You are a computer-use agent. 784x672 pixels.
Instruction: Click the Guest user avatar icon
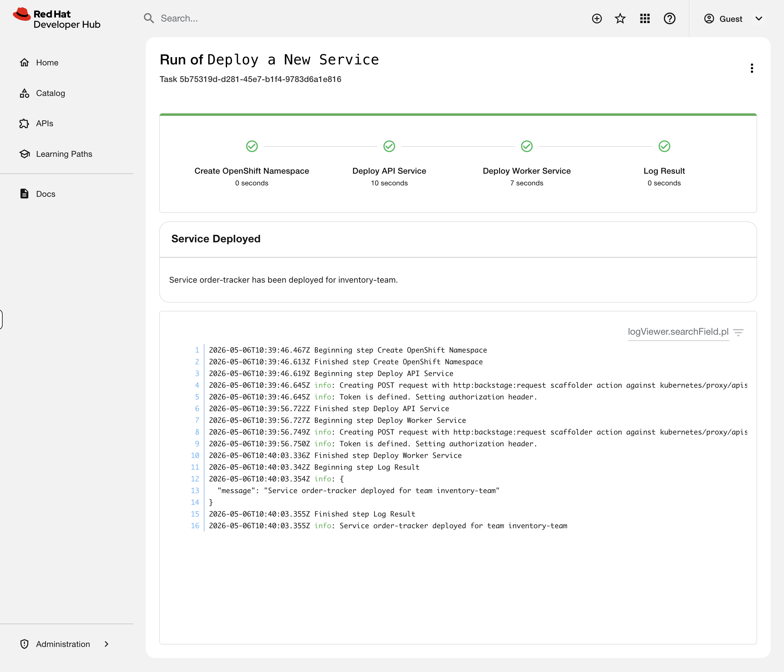(709, 19)
